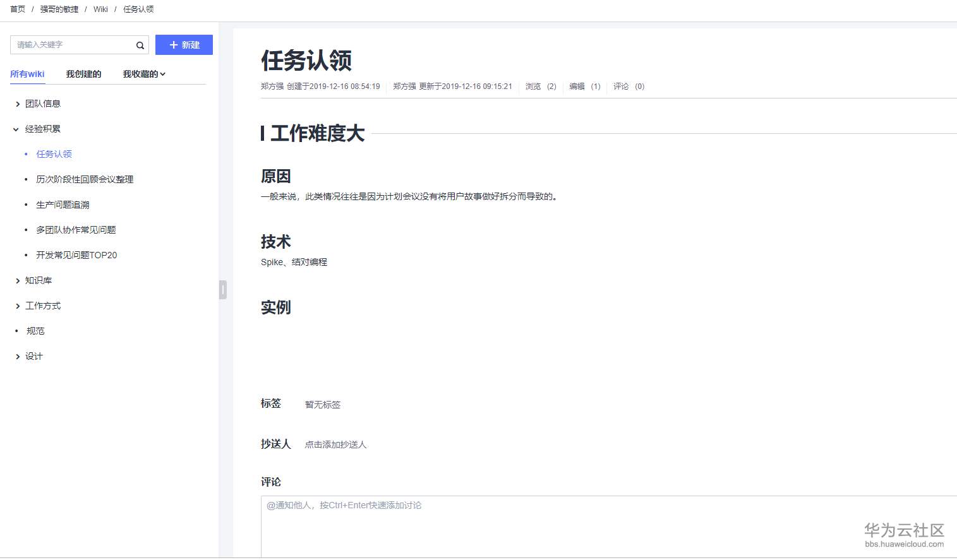Click the 技术 subheading

tap(276, 242)
